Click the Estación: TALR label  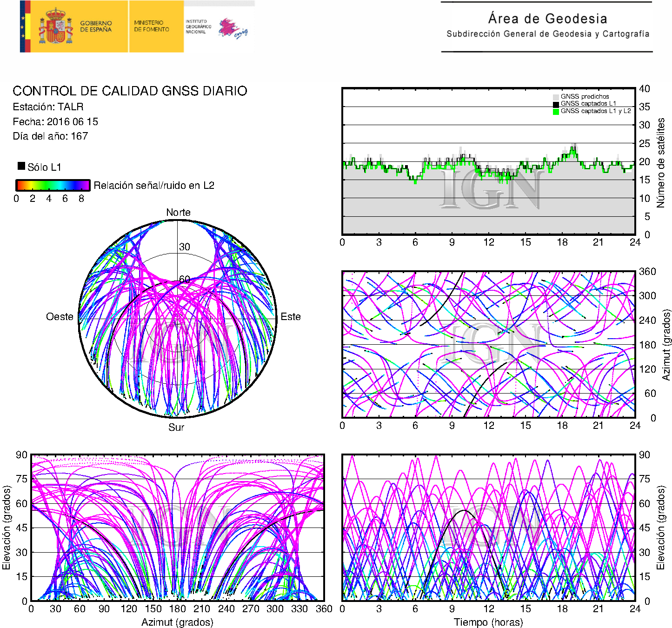pos(48,107)
